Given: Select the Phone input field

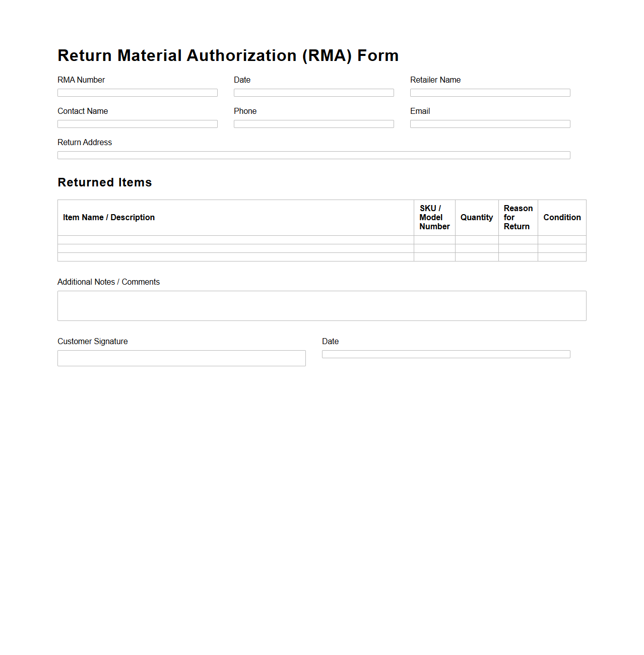Looking at the screenshot, I should pos(313,123).
